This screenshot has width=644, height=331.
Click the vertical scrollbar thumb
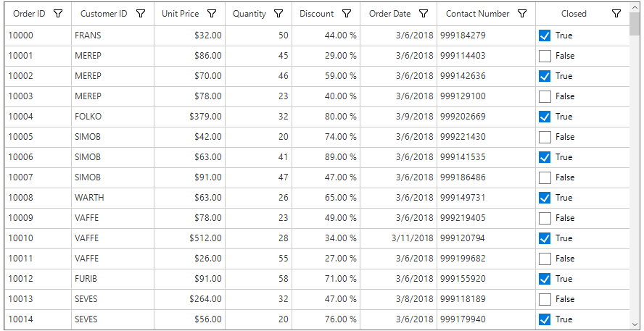634,24
